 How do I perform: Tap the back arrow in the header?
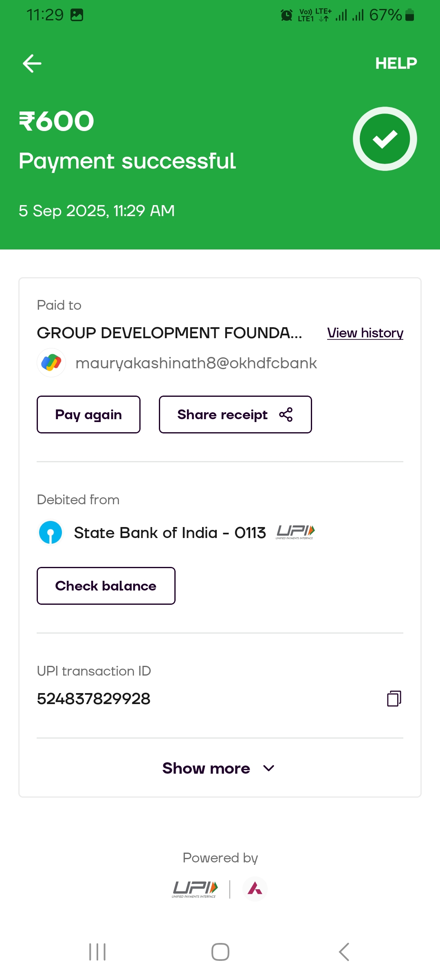[32, 63]
